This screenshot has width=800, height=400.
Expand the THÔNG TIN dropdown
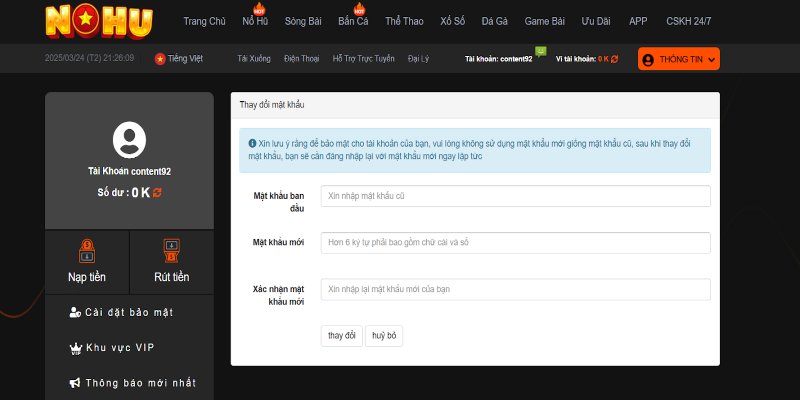pyautogui.click(x=679, y=60)
